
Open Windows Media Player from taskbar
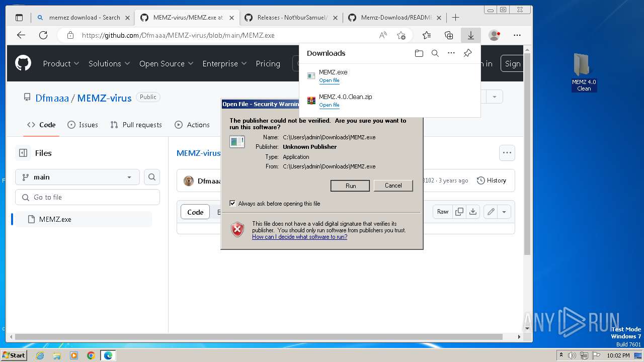coord(74,355)
